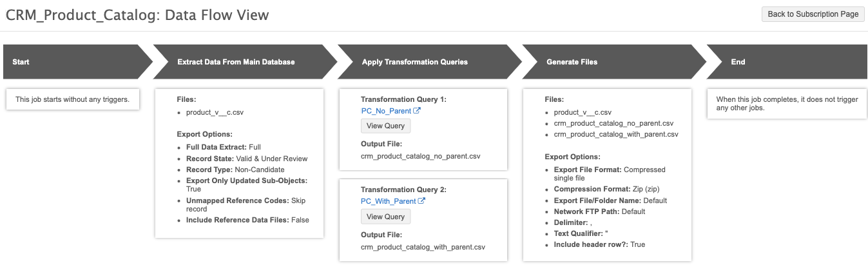Image resolution: width=868 pixels, height=265 pixels.
Task: Click Transformation Query 2 output file name
Action: 423,247
